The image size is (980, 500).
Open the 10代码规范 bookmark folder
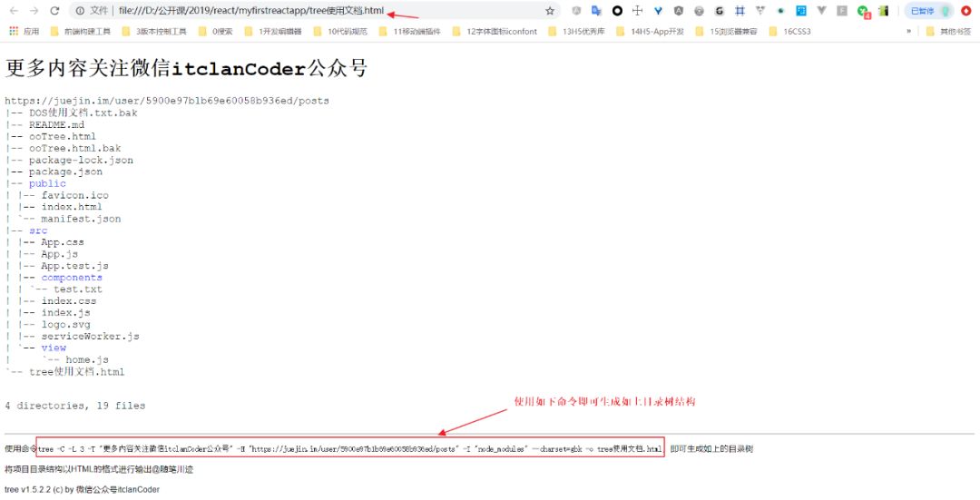(x=340, y=31)
